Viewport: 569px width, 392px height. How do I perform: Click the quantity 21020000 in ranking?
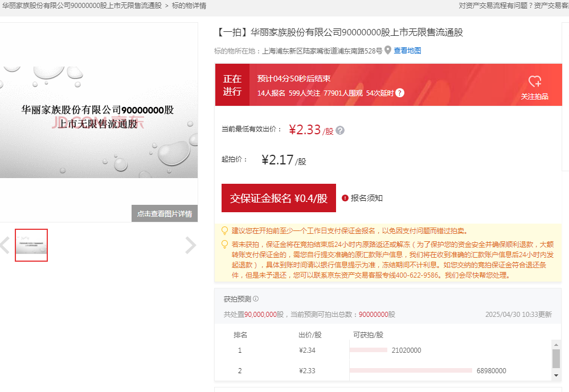[x=407, y=350]
